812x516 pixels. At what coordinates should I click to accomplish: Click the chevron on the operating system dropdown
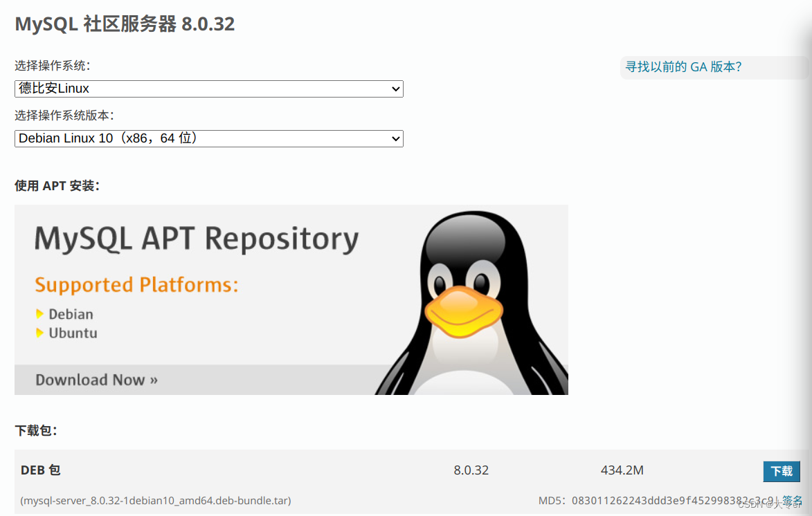pos(395,89)
